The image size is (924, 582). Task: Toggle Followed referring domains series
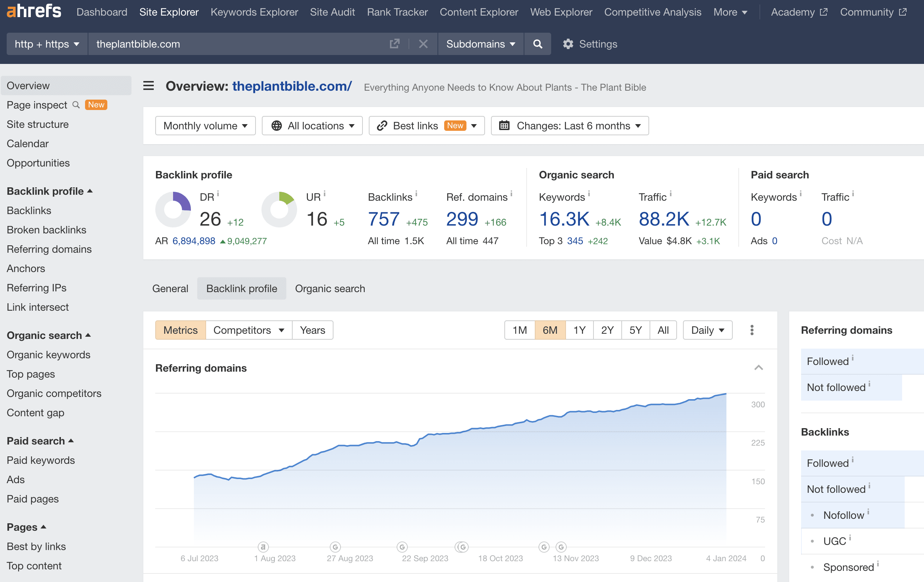(x=862, y=361)
